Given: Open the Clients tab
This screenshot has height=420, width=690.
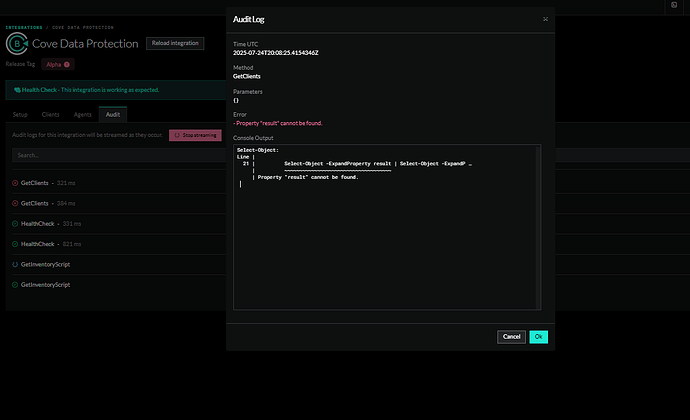Looking at the screenshot, I should pyautogui.click(x=50, y=114).
